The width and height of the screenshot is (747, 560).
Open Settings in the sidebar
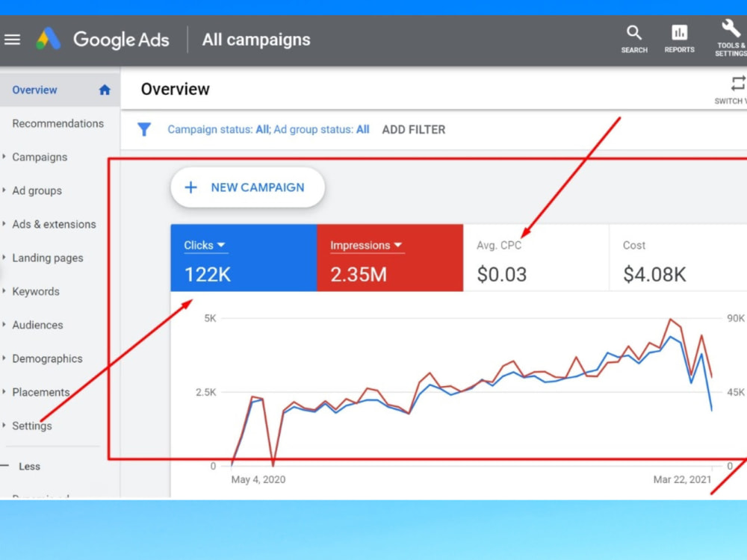[x=32, y=426]
